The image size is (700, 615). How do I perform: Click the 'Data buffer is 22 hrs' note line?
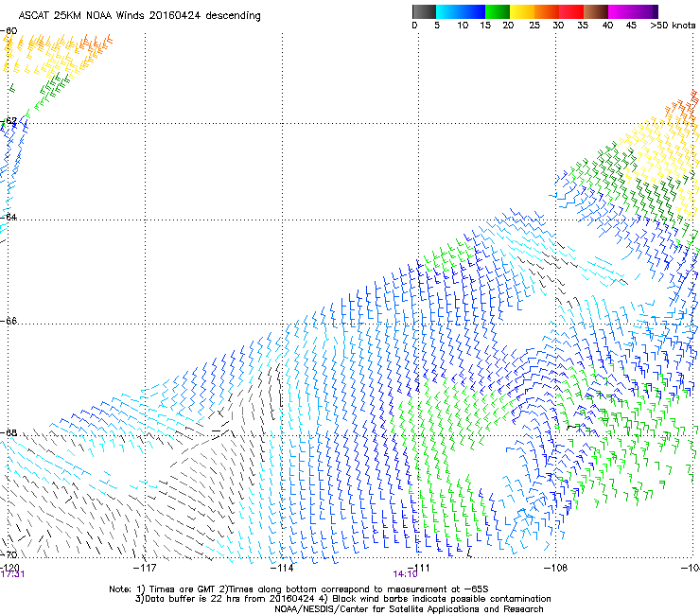[x=342, y=599]
